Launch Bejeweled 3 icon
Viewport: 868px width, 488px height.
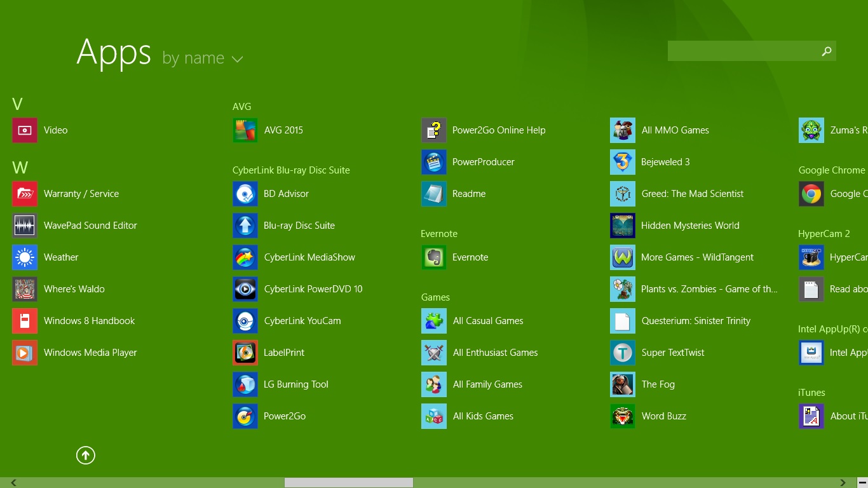623,162
